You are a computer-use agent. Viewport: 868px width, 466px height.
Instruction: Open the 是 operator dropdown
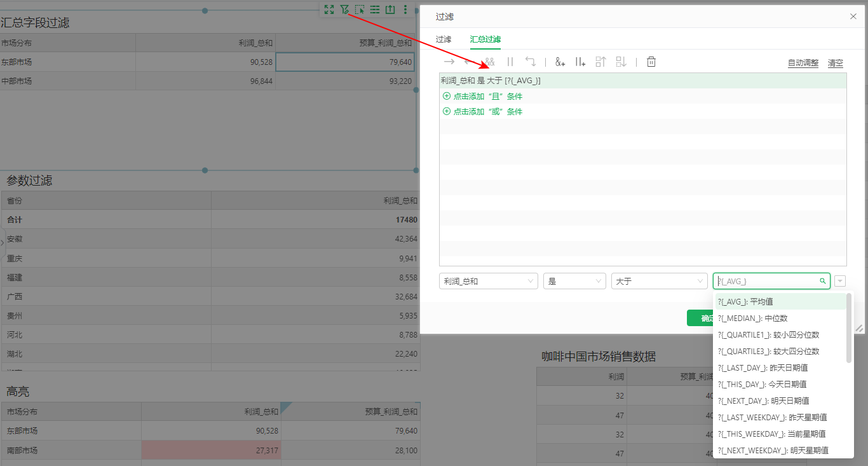tap(574, 281)
